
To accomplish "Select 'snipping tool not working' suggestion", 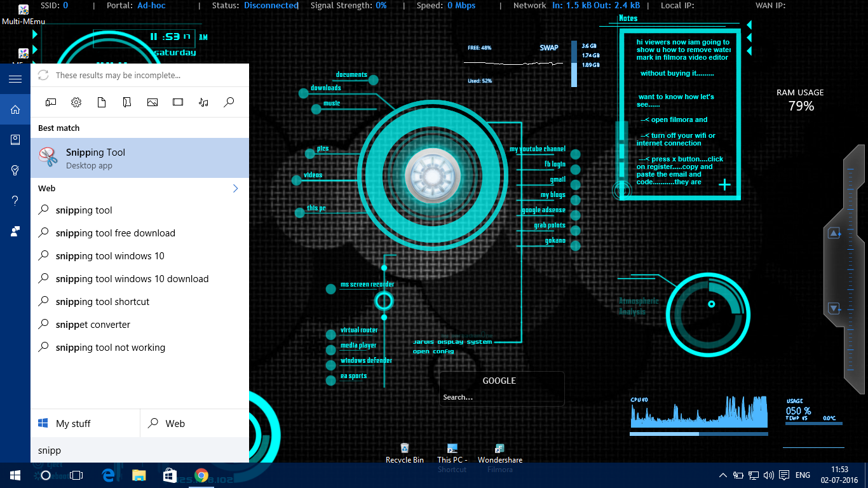I will (x=140, y=348).
